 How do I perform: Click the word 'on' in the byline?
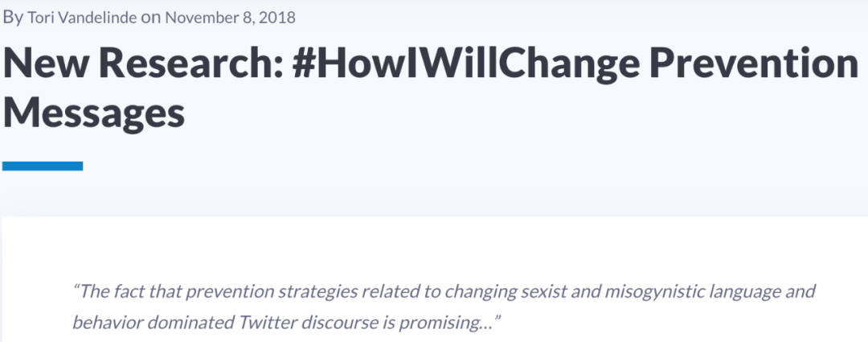click(x=151, y=19)
